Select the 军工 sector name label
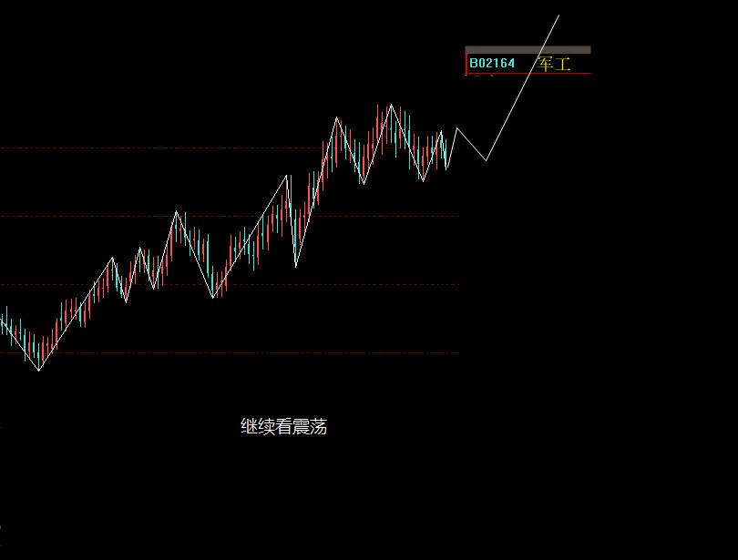The height and width of the screenshot is (560, 738). coord(554,64)
